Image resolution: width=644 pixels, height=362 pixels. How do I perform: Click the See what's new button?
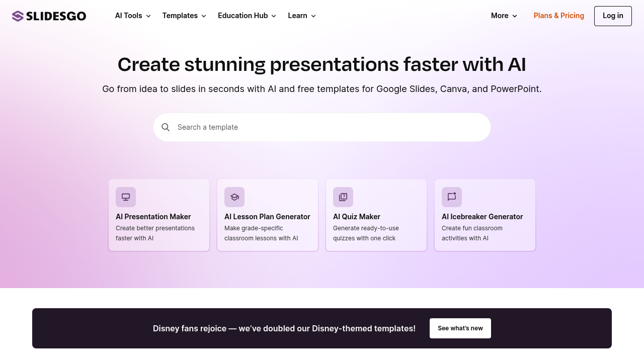tap(460, 328)
